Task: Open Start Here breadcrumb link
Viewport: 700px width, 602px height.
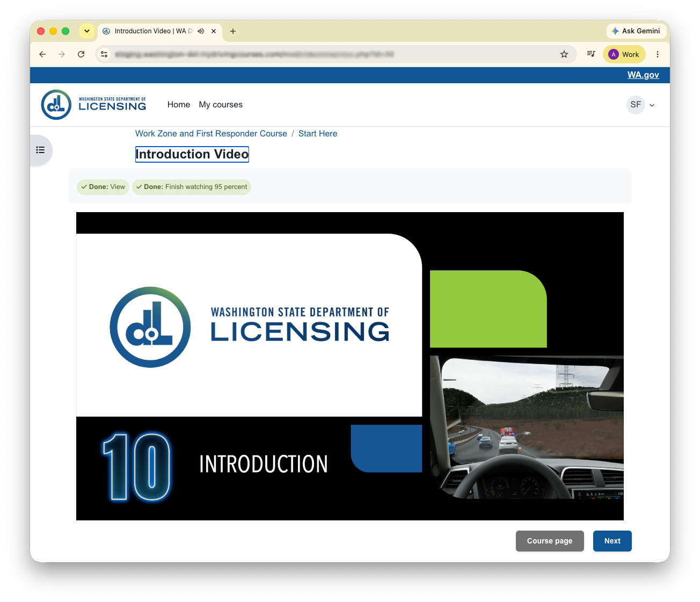Action: 318,134
